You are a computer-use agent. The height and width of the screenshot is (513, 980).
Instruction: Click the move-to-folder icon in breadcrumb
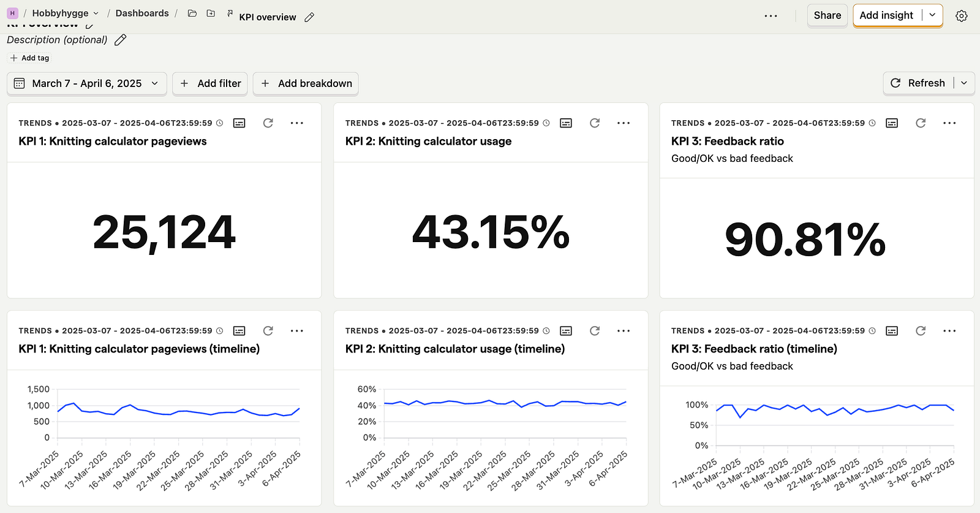pos(211,13)
